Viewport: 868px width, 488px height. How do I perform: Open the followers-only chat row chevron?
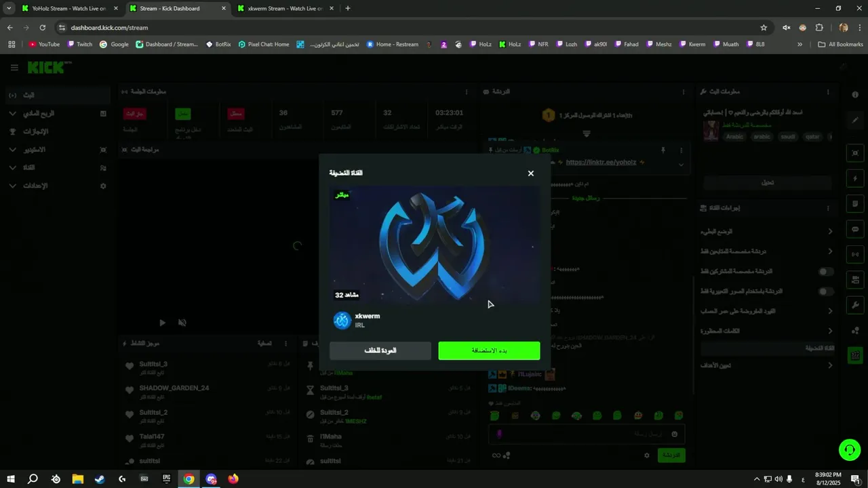coord(830,251)
